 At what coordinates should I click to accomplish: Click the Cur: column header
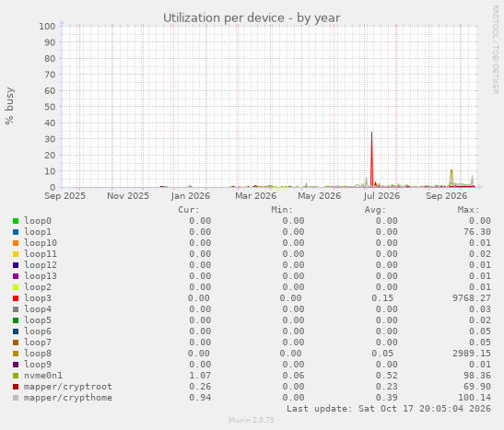(x=189, y=210)
